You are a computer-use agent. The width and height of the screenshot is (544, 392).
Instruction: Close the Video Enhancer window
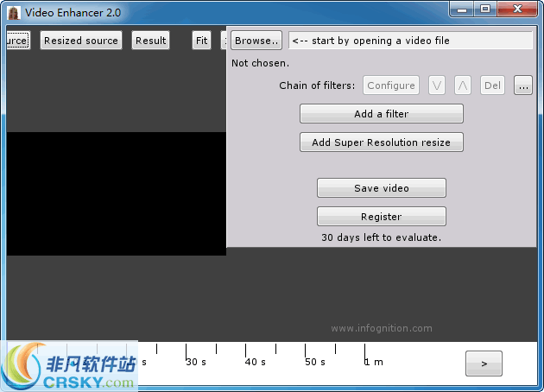tap(517, 9)
